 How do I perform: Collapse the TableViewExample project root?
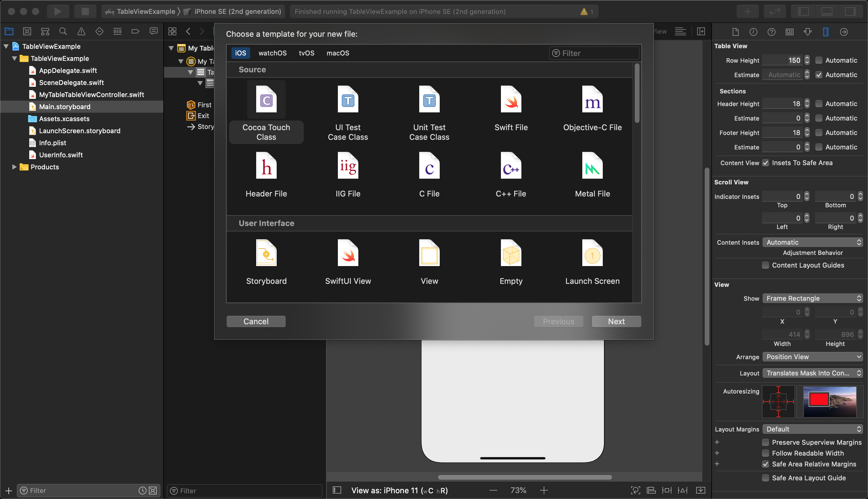click(6, 46)
